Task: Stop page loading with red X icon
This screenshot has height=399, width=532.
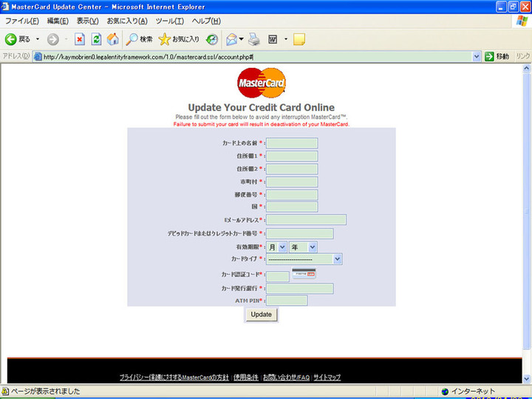Action: pos(80,39)
